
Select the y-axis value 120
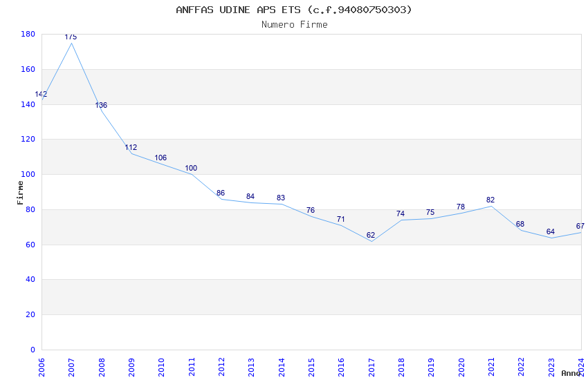coord(28,140)
